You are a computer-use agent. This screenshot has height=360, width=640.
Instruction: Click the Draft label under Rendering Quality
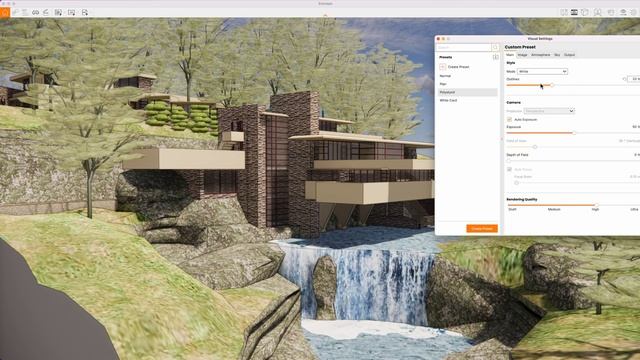coord(512,209)
